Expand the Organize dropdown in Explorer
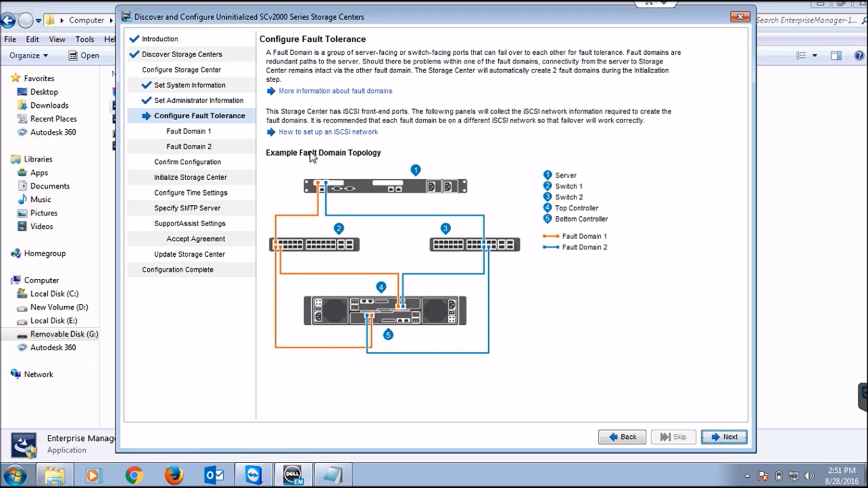The height and width of the screenshot is (488, 868). click(29, 55)
